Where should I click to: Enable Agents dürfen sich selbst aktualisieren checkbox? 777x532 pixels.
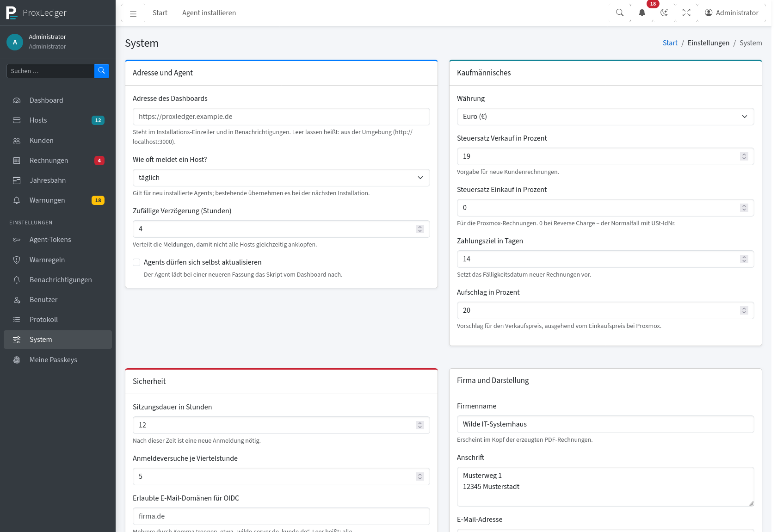[x=136, y=262]
